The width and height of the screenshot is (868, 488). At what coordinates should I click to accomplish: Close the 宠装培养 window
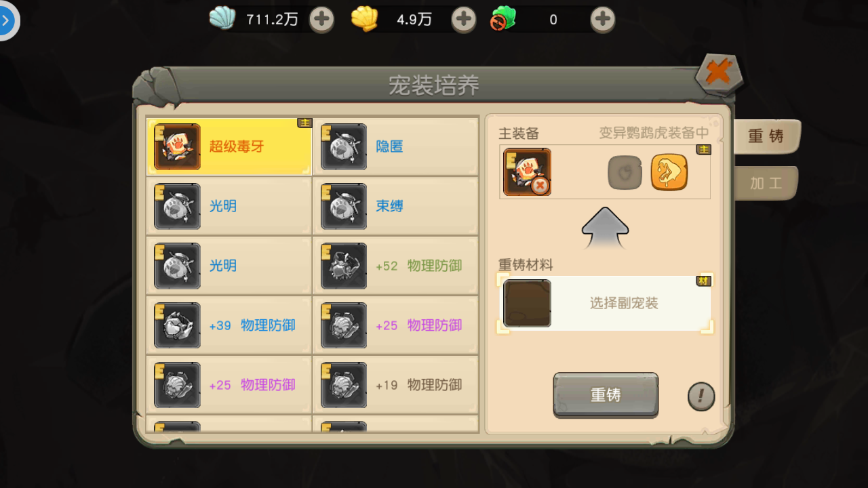(x=719, y=72)
